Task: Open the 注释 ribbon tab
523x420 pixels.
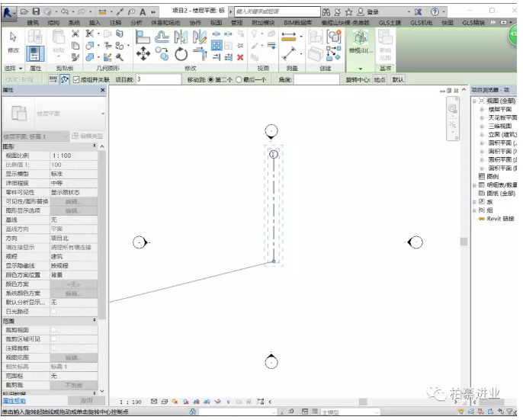Action: click(115, 23)
